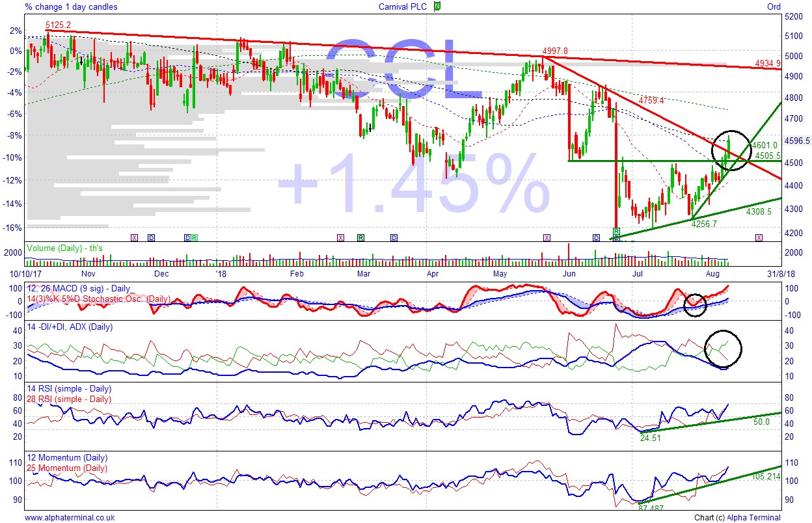Click the green R marker in late June

coord(616,232)
